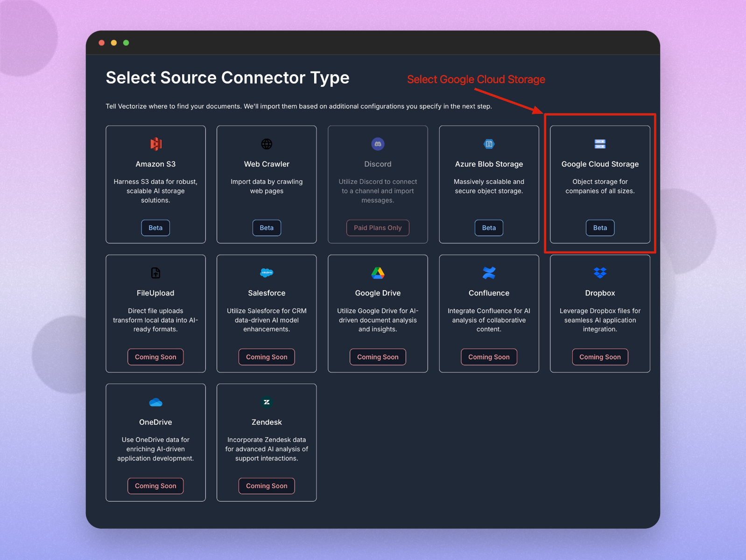This screenshot has height=560, width=746.
Task: Click the Dropbox logo icon
Action: click(600, 273)
